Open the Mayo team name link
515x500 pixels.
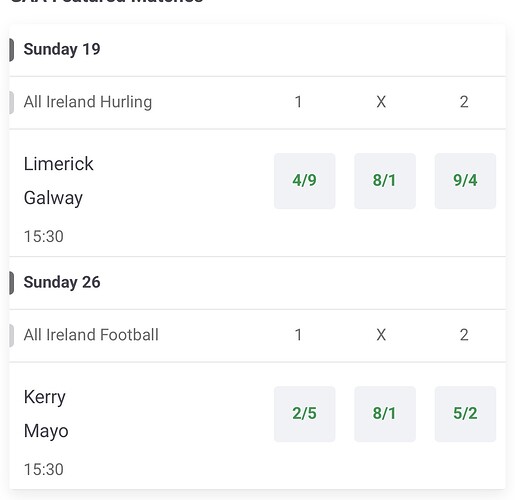click(x=46, y=431)
